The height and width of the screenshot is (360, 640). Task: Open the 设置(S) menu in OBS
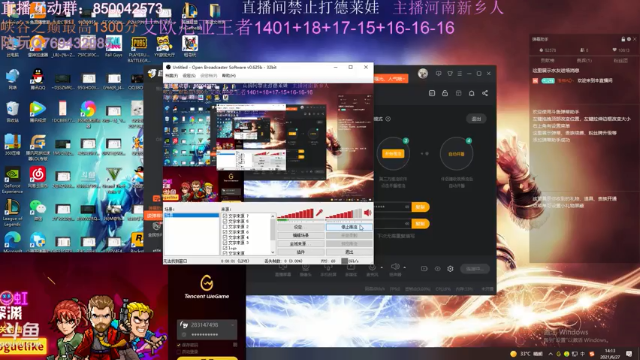coord(189,76)
